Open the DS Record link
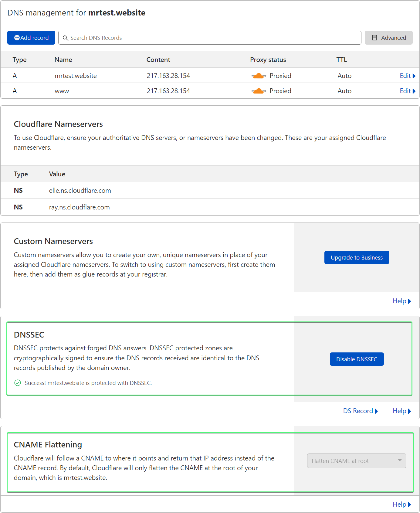The height and width of the screenshot is (513, 420). [x=358, y=411]
